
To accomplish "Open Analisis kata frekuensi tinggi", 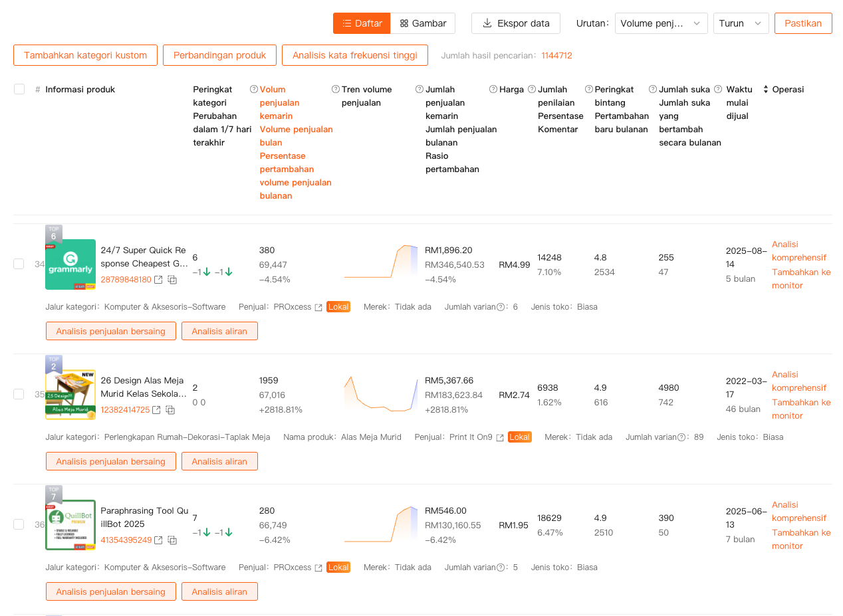I will [354, 55].
